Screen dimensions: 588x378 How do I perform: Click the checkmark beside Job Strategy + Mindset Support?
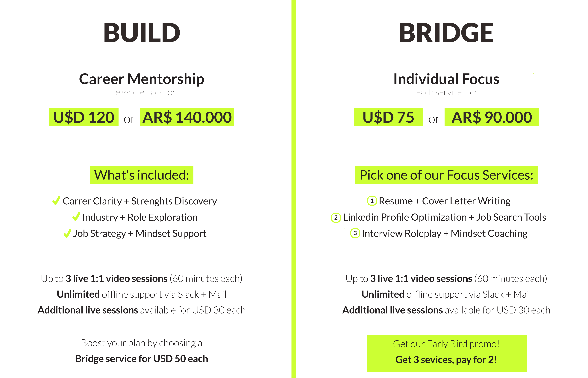coord(67,233)
